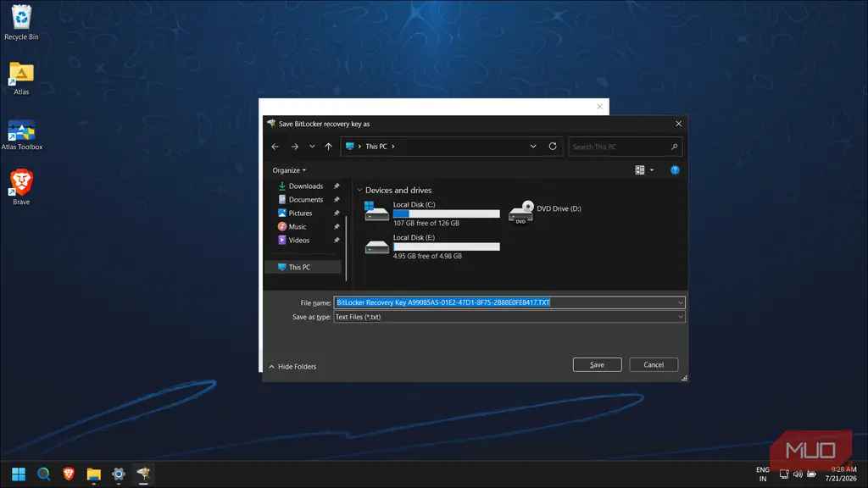868x488 pixels.
Task: Unpin Downloads via its pin icon
Action: click(337, 186)
